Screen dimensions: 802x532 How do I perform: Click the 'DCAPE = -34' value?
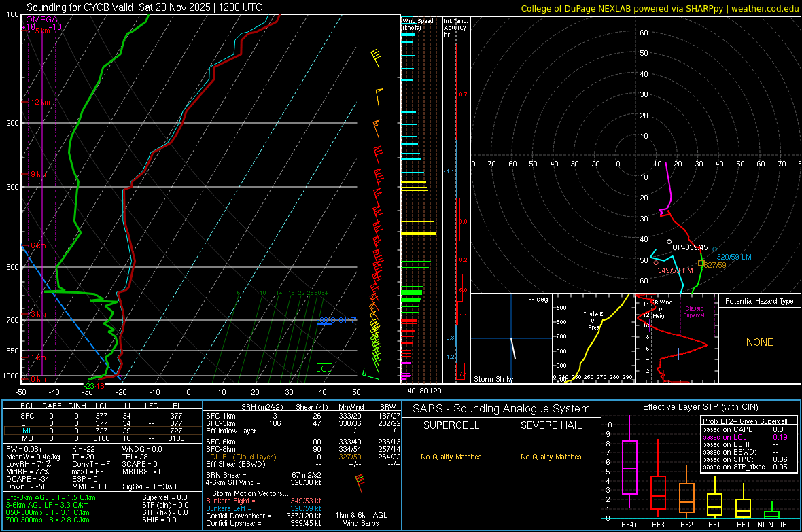[x=28, y=479]
